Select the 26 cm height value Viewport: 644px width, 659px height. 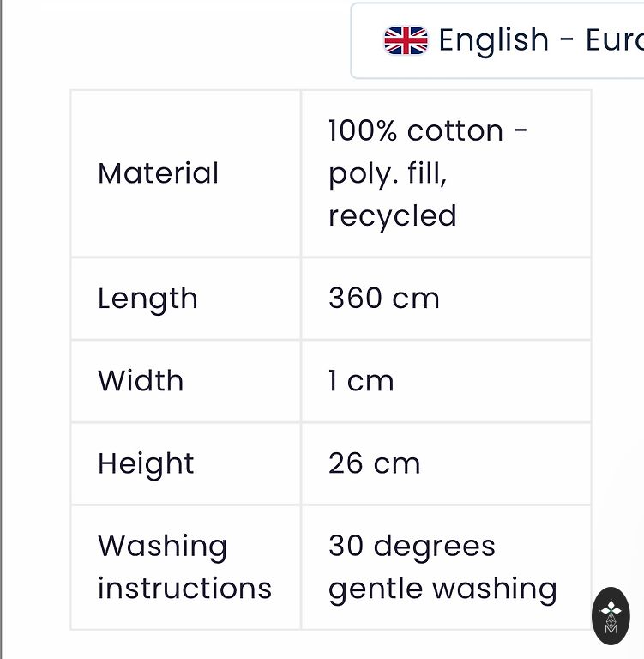374,464
